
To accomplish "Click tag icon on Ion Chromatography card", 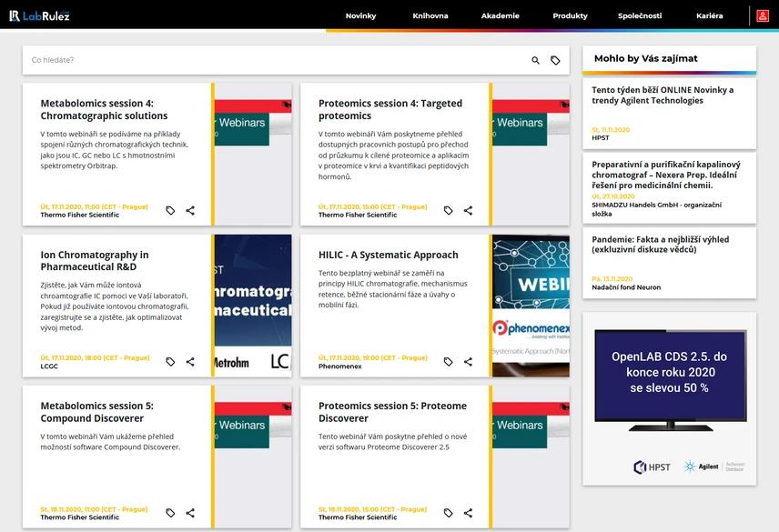I will click(170, 362).
